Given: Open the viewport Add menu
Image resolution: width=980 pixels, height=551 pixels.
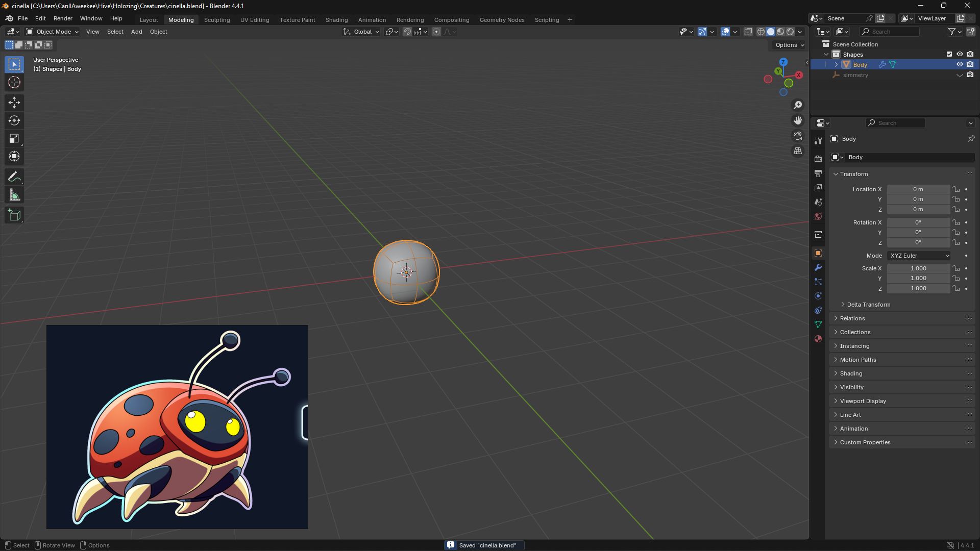Looking at the screenshot, I should [x=136, y=32].
